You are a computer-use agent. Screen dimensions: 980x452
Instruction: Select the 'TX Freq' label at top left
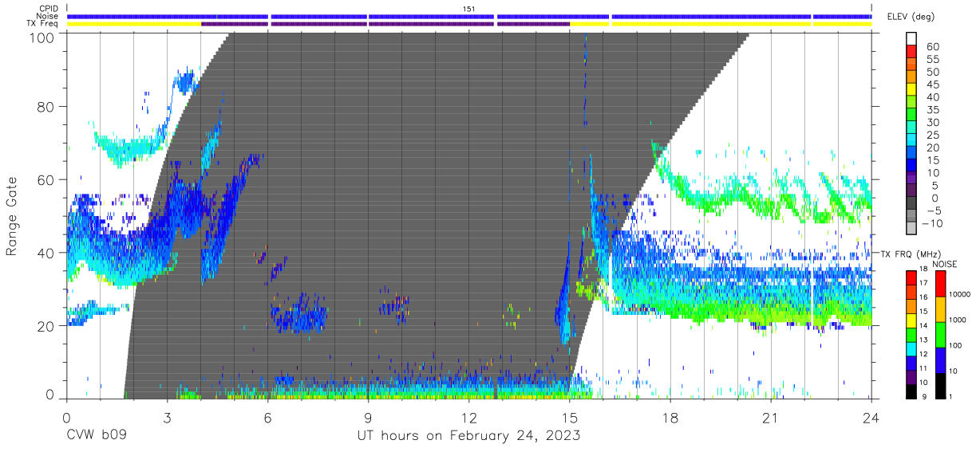pos(43,23)
